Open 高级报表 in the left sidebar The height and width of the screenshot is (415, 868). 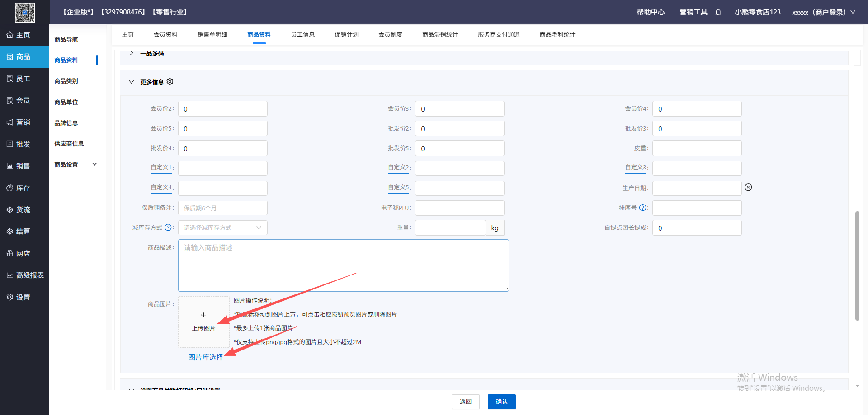pyautogui.click(x=30, y=275)
